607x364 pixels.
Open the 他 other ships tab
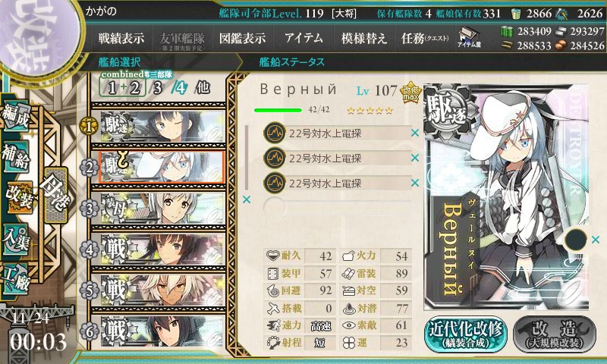click(203, 87)
